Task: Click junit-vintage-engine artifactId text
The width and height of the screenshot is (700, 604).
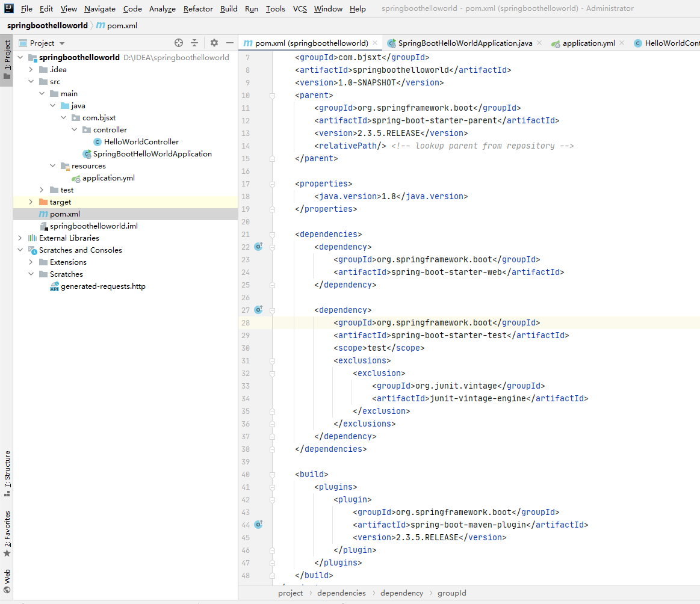Action: (478, 398)
